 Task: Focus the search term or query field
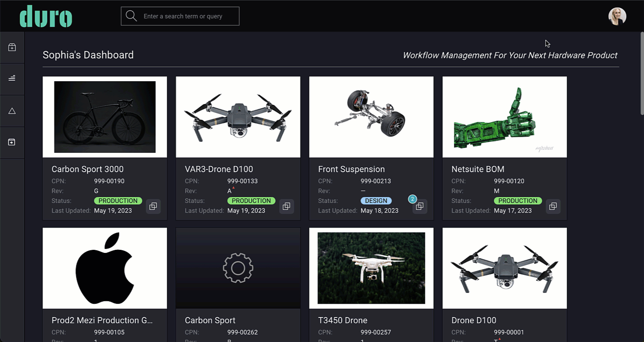click(180, 16)
